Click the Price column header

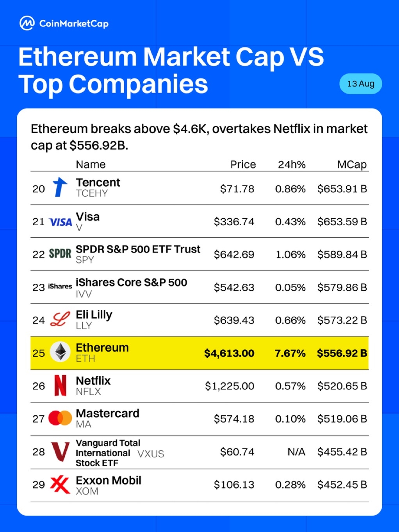pos(243,164)
